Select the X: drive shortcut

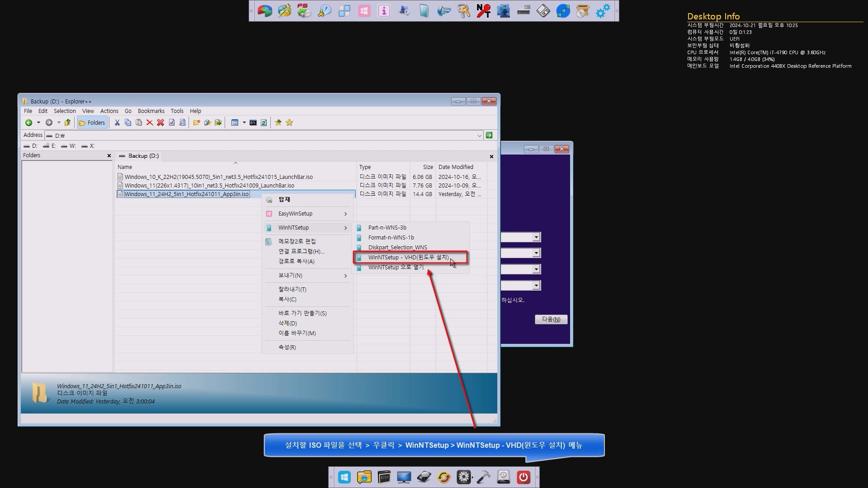(88, 146)
